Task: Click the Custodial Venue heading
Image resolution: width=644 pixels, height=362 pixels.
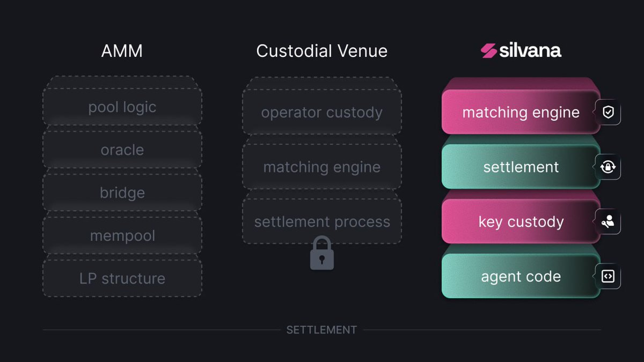Action: [322, 51]
